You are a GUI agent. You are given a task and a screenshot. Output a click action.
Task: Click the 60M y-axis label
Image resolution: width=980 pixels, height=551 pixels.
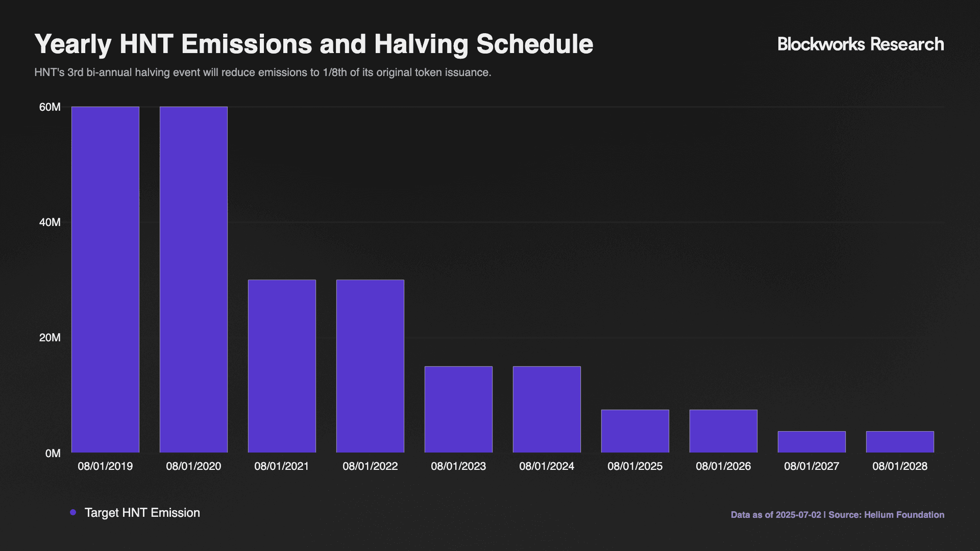pos(50,107)
